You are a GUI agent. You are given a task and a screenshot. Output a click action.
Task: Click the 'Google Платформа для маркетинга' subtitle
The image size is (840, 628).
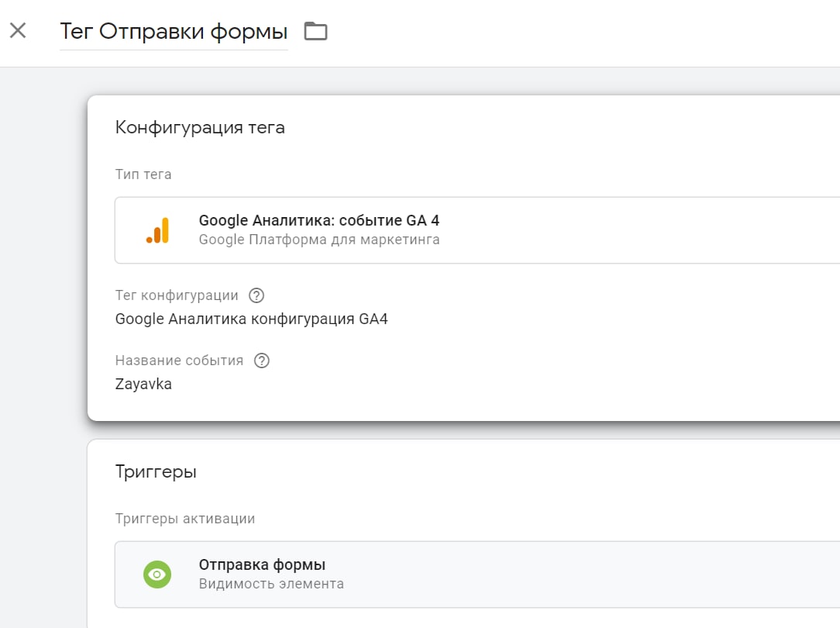coord(318,240)
